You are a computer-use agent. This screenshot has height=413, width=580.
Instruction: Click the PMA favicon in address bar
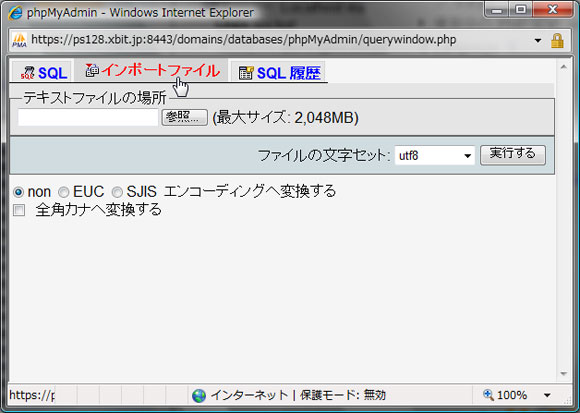point(19,40)
